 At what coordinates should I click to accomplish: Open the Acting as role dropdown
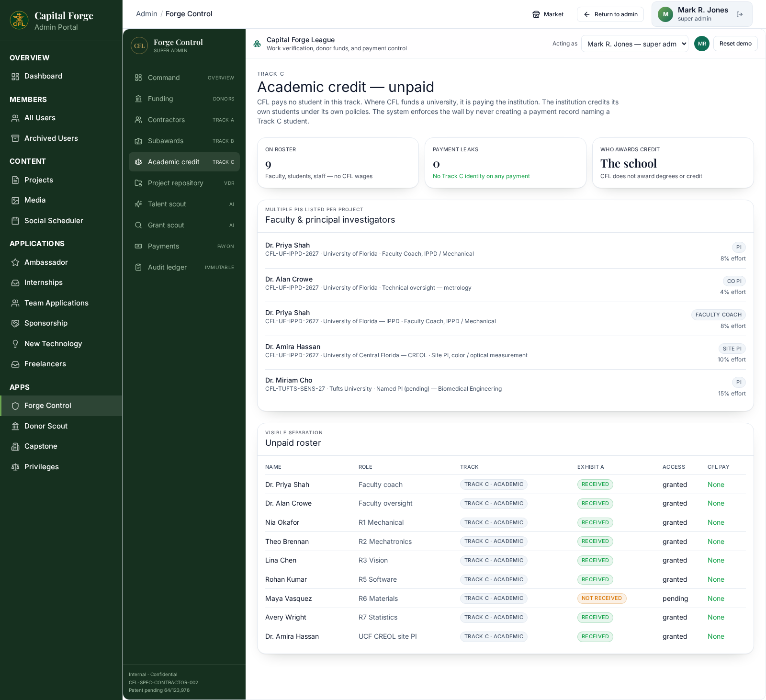tap(635, 44)
